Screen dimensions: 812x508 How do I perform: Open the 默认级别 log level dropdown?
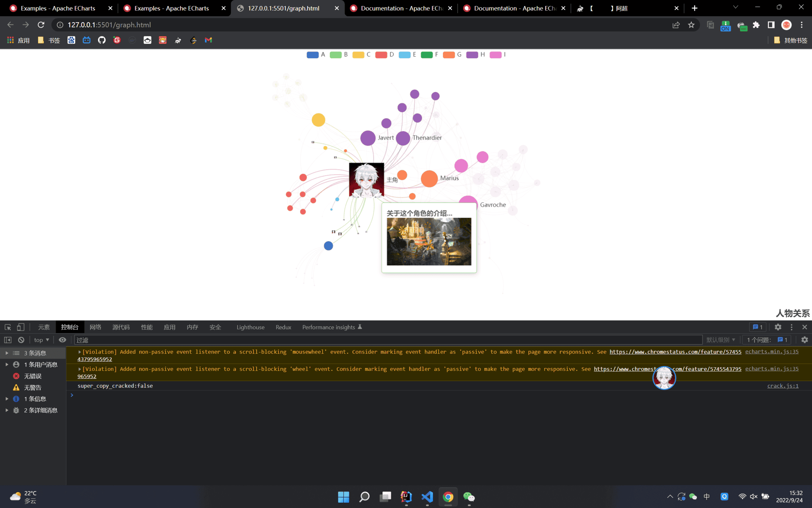point(721,340)
